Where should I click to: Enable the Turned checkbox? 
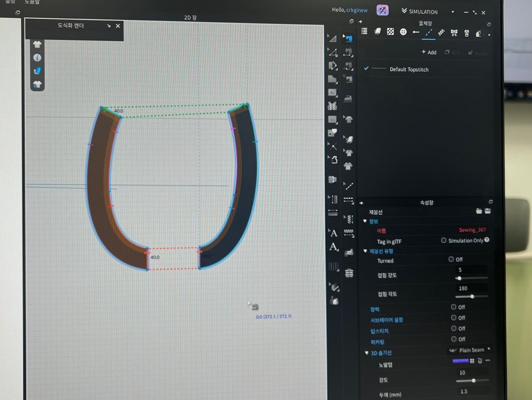pos(452,260)
